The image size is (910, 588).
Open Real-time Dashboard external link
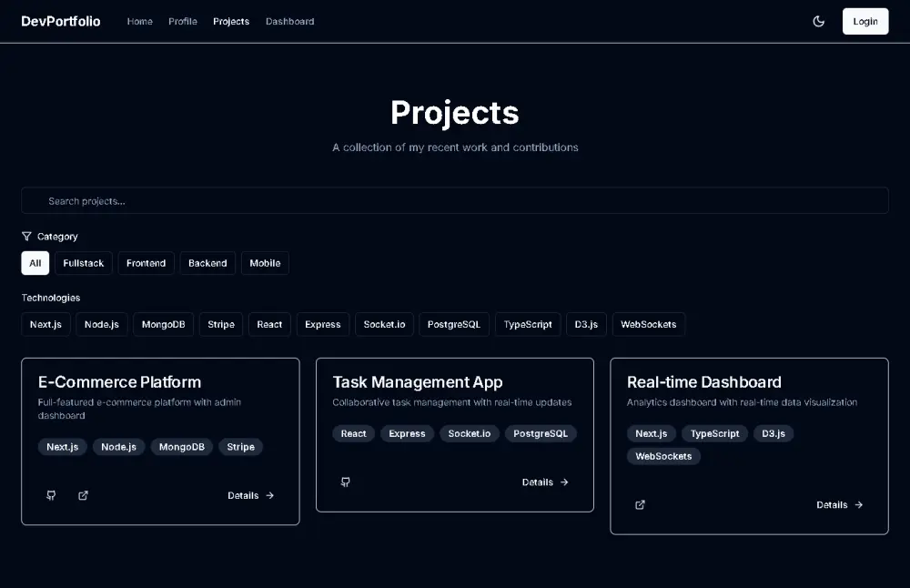click(640, 504)
